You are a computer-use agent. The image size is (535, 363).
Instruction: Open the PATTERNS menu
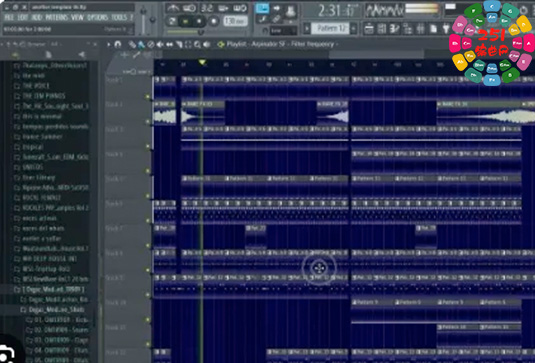56,17
